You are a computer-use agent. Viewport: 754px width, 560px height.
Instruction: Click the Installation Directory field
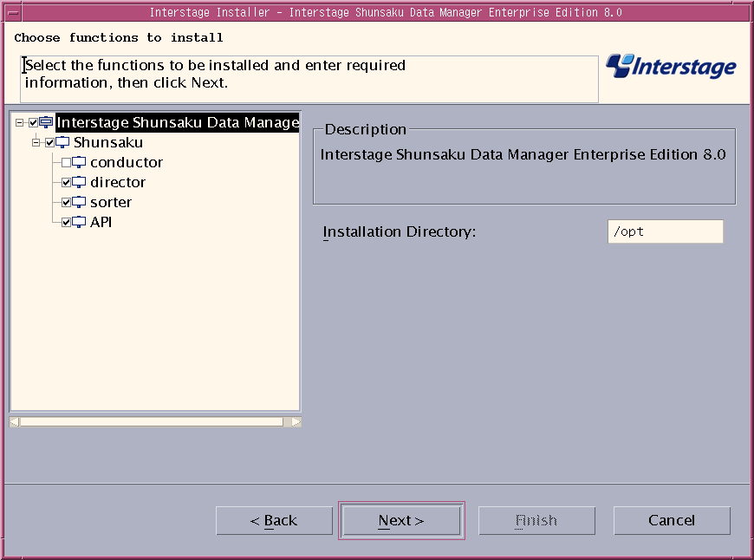coord(666,231)
